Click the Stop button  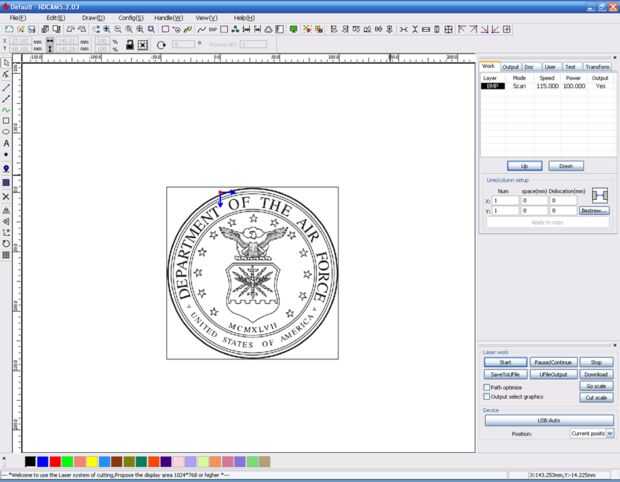(596, 362)
